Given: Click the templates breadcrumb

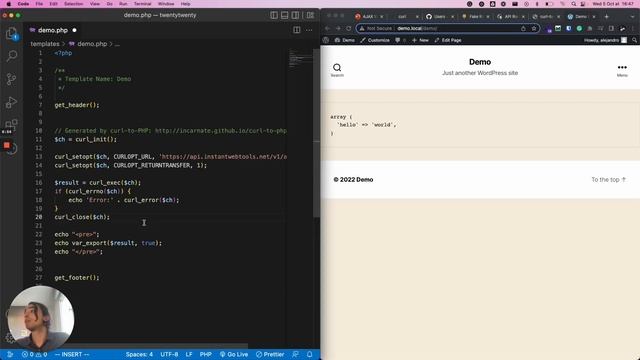Looking at the screenshot, I should coord(45,44).
